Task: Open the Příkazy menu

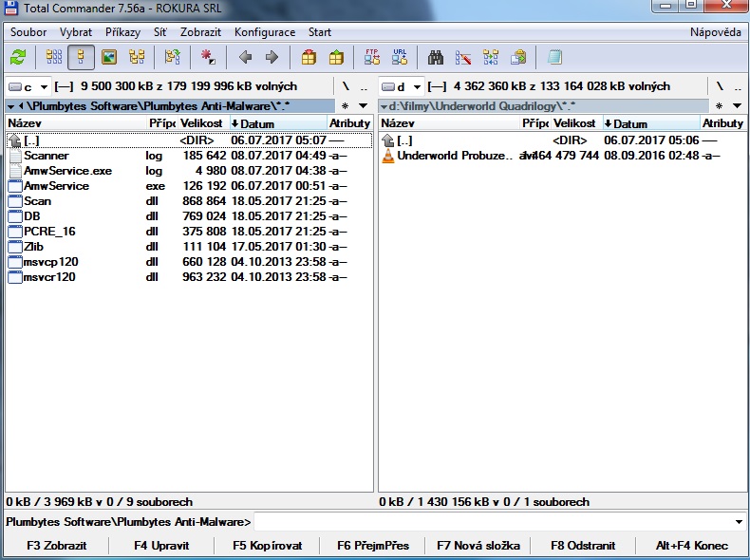Action: pos(122,32)
